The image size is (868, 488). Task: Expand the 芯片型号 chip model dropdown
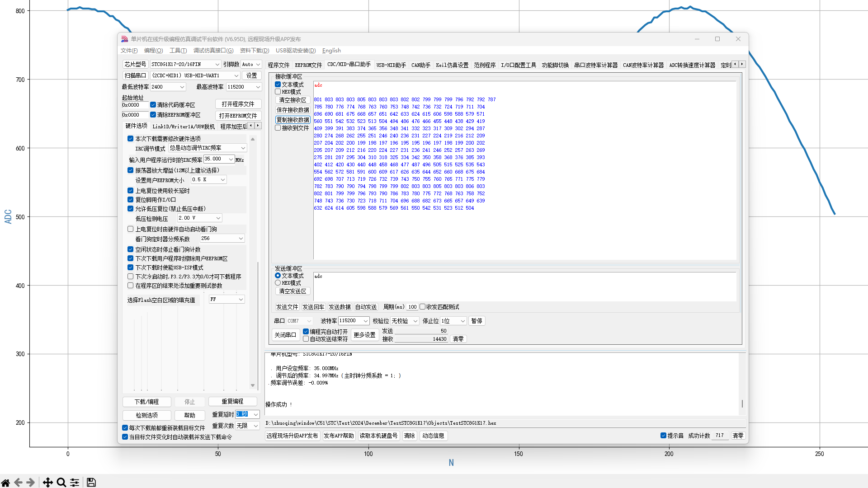[x=217, y=64]
